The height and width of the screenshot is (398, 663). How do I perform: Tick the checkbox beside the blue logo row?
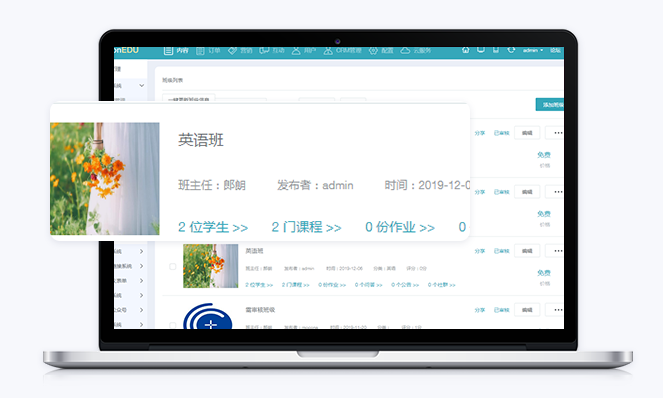tap(173, 325)
